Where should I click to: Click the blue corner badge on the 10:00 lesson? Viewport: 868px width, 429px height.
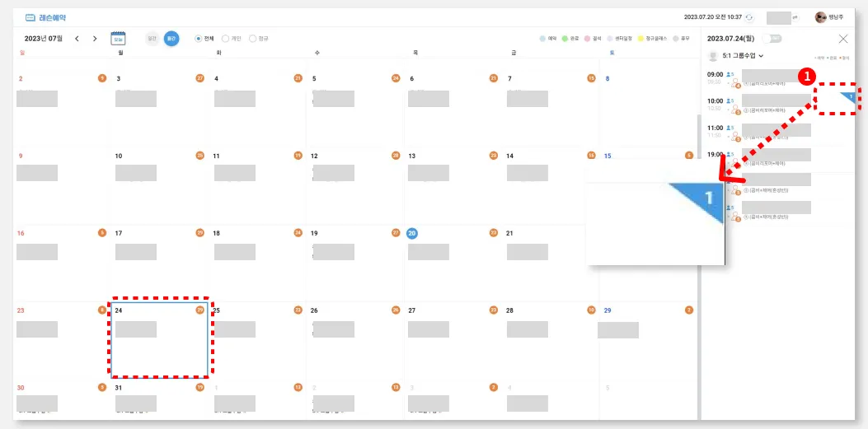[850, 97]
